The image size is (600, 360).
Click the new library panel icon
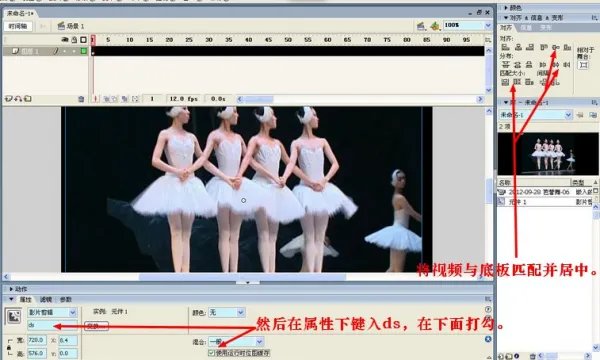tap(593, 114)
